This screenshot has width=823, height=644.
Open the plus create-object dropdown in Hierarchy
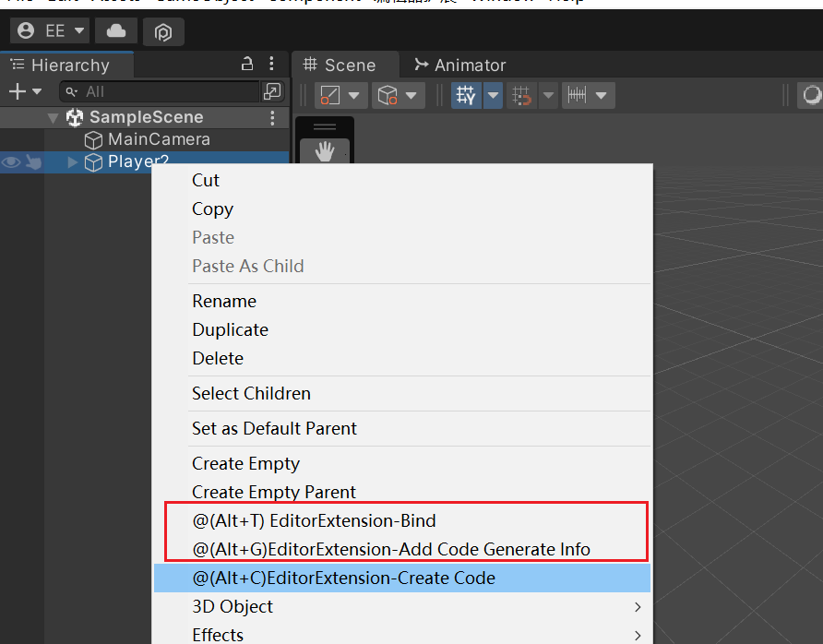pyautogui.click(x=25, y=91)
